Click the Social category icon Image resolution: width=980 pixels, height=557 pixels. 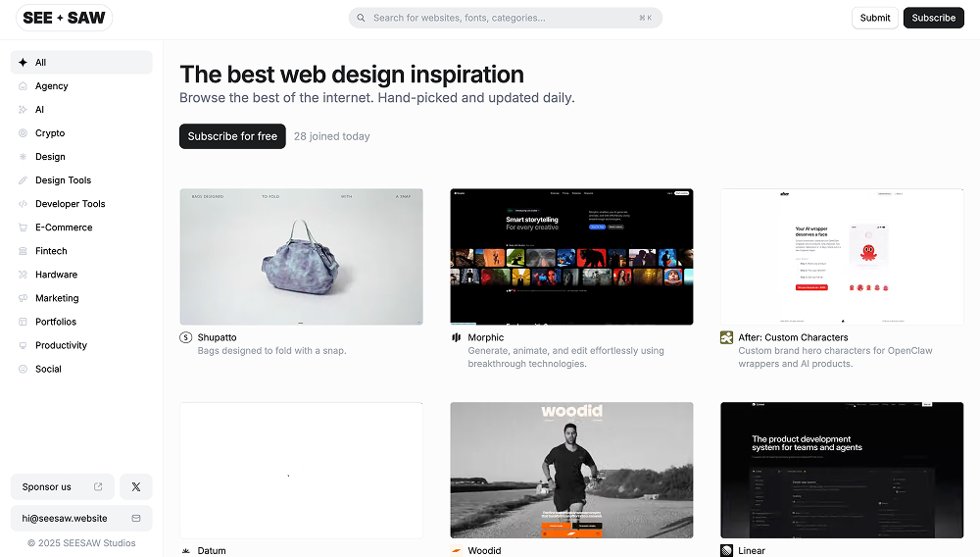24,369
